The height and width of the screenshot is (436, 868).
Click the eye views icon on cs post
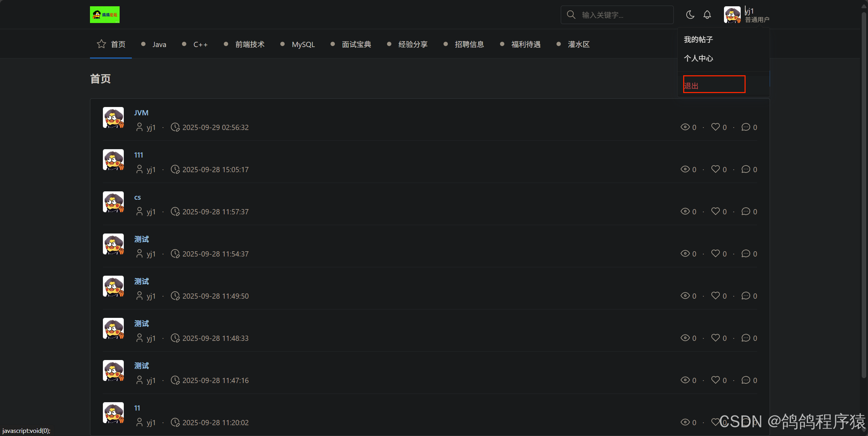[685, 212]
